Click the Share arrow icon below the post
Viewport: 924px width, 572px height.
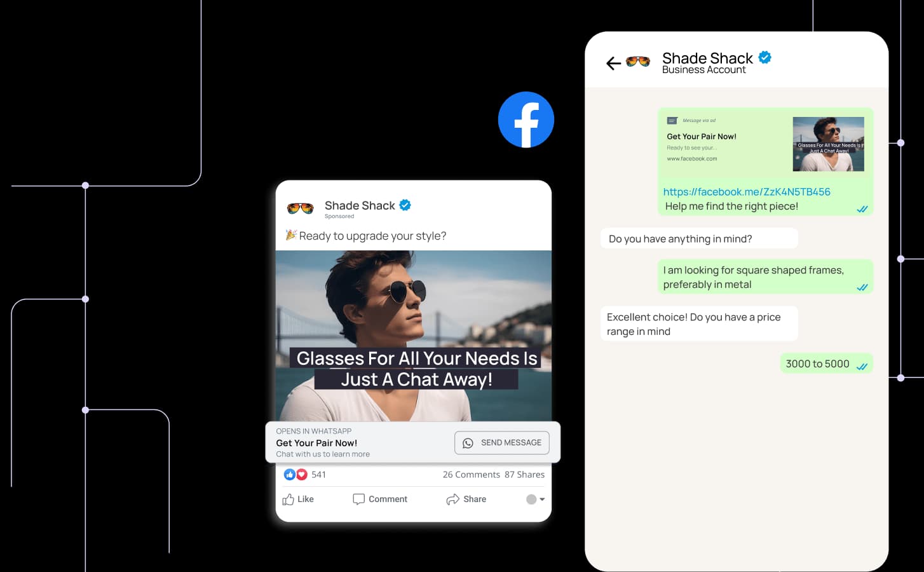click(x=452, y=499)
